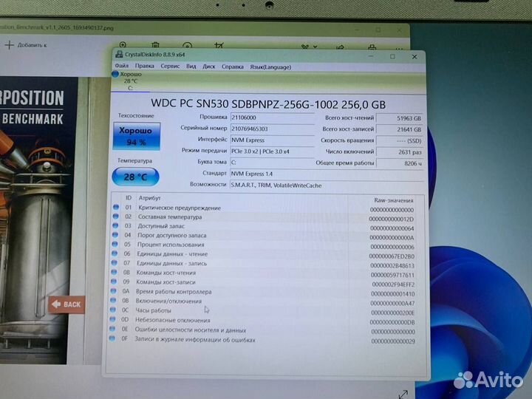The image size is (532, 399).
Task: Click the status dot for Критическое предупреждение
Action: [x=116, y=207]
